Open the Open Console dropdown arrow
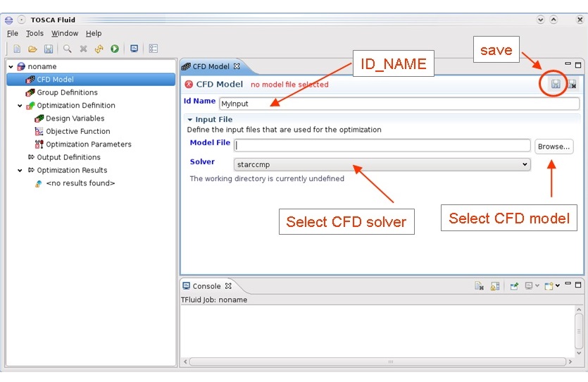Image resolution: width=588 pixels, height=382 pixels. coord(558,285)
